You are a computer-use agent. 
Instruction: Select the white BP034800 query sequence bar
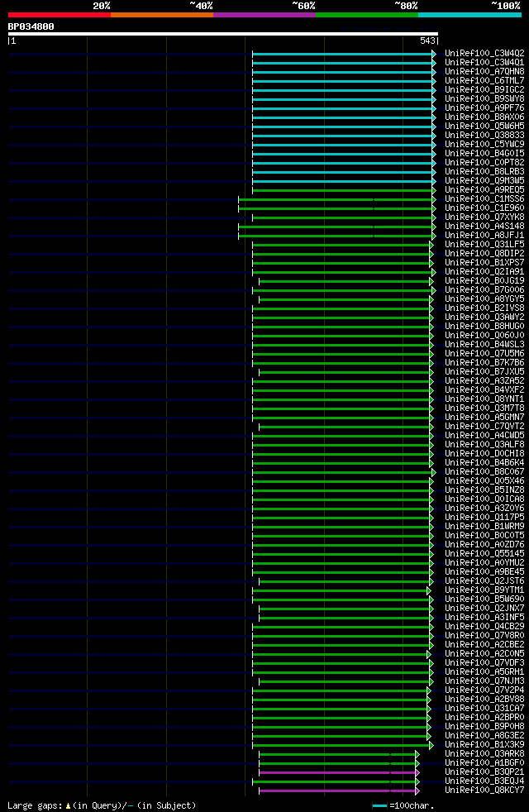coord(223,34)
